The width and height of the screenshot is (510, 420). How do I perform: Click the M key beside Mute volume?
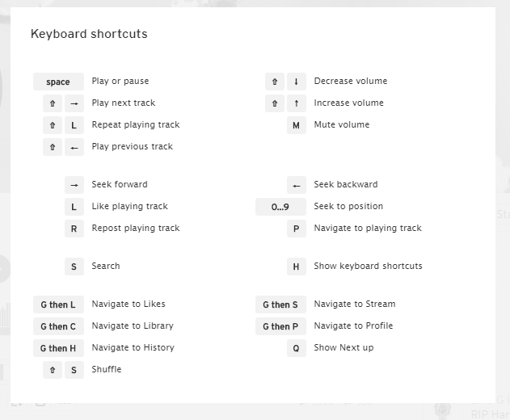(x=296, y=125)
